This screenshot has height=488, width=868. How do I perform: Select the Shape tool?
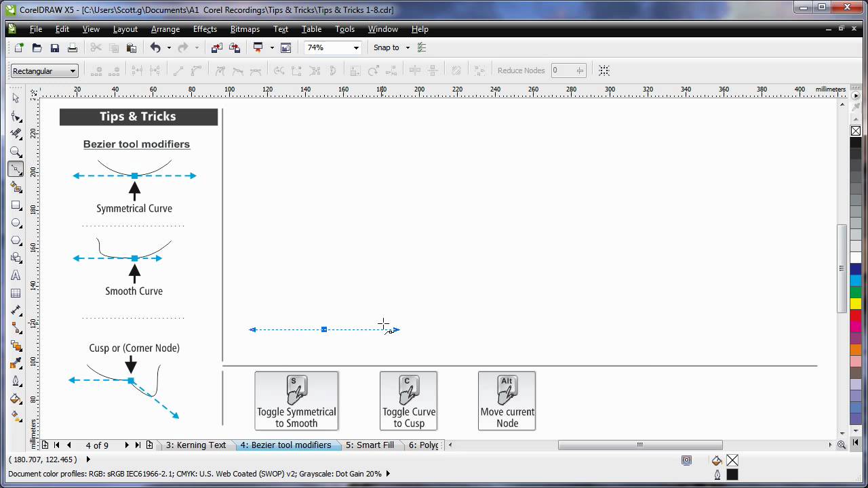pos(16,117)
